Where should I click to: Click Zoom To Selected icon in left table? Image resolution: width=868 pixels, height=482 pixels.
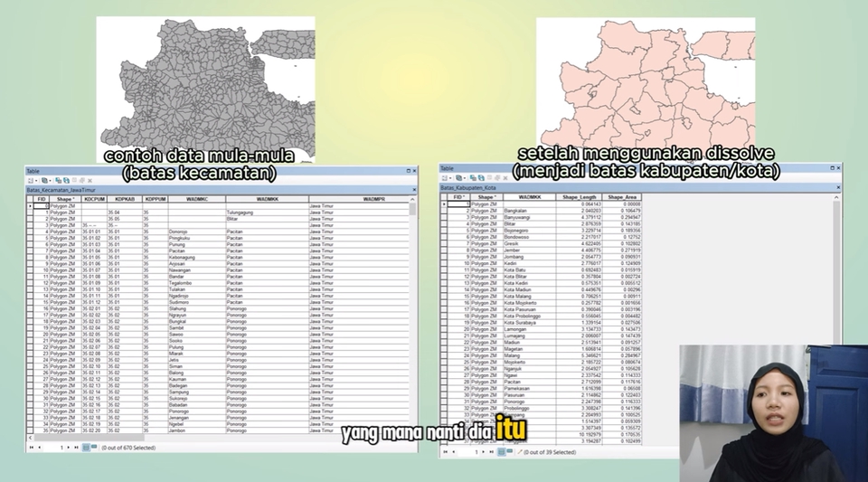[82, 180]
